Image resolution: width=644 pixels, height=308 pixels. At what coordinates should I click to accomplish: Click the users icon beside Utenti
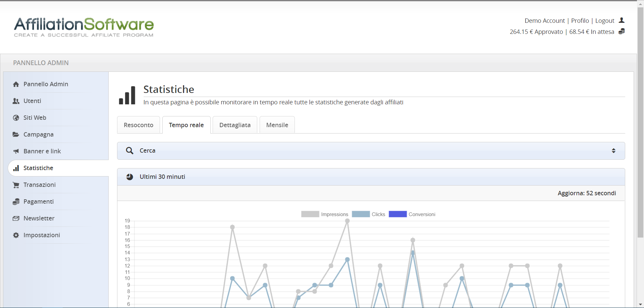(16, 101)
